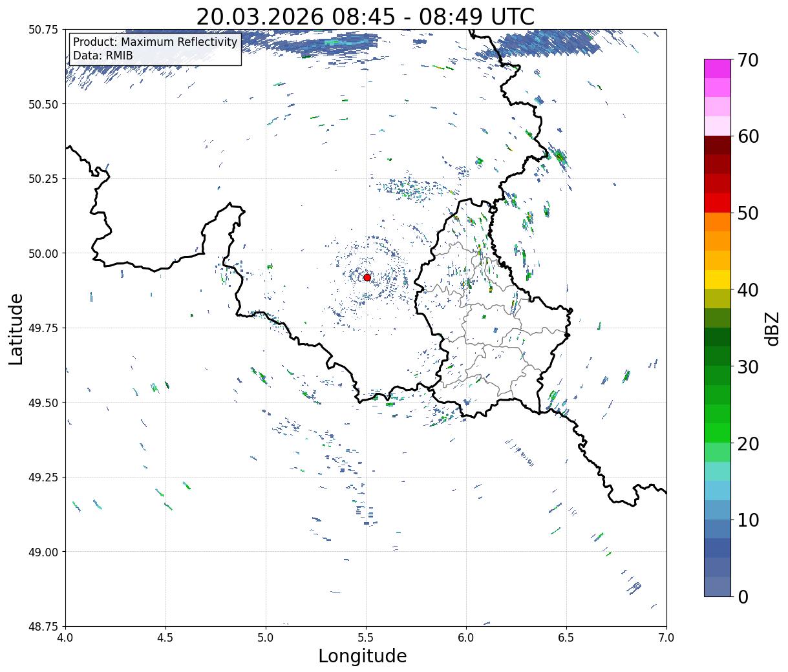Click the latitude tick label 50.75
Viewport: 788px width, 672px height.
(x=43, y=30)
